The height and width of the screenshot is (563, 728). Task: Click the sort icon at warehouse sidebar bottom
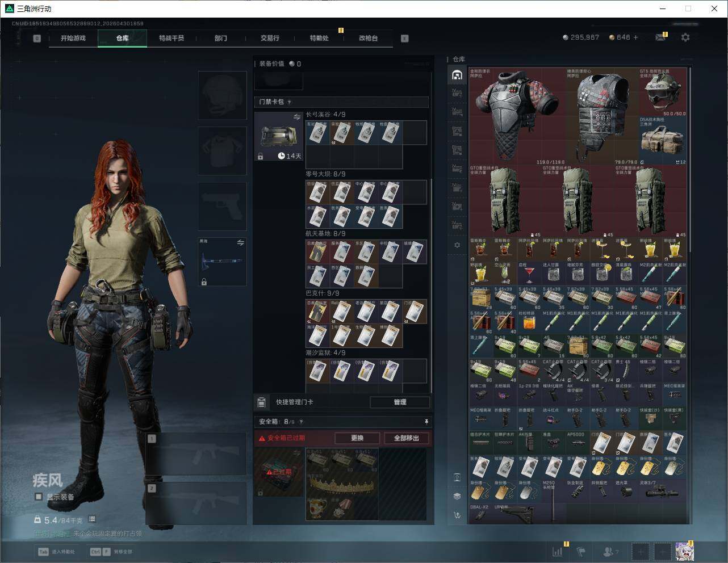[x=457, y=515]
